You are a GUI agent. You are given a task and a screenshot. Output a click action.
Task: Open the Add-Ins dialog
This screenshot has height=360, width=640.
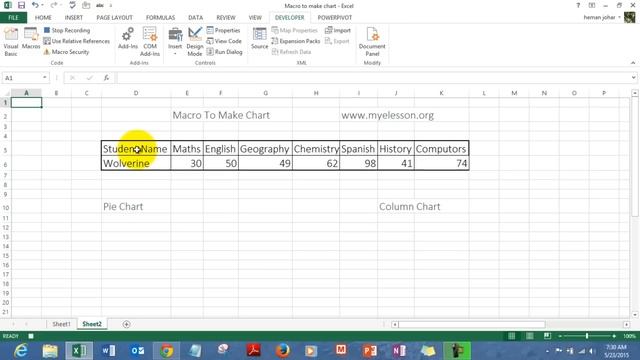(x=128, y=38)
